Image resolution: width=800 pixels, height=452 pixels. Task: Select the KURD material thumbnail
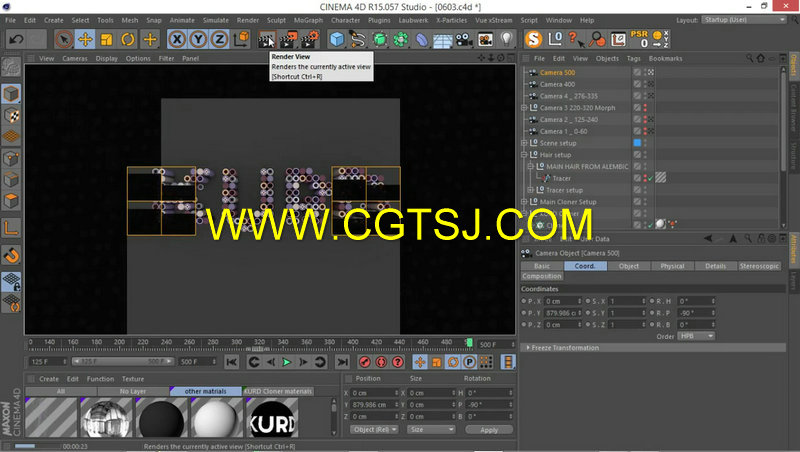click(272, 418)
